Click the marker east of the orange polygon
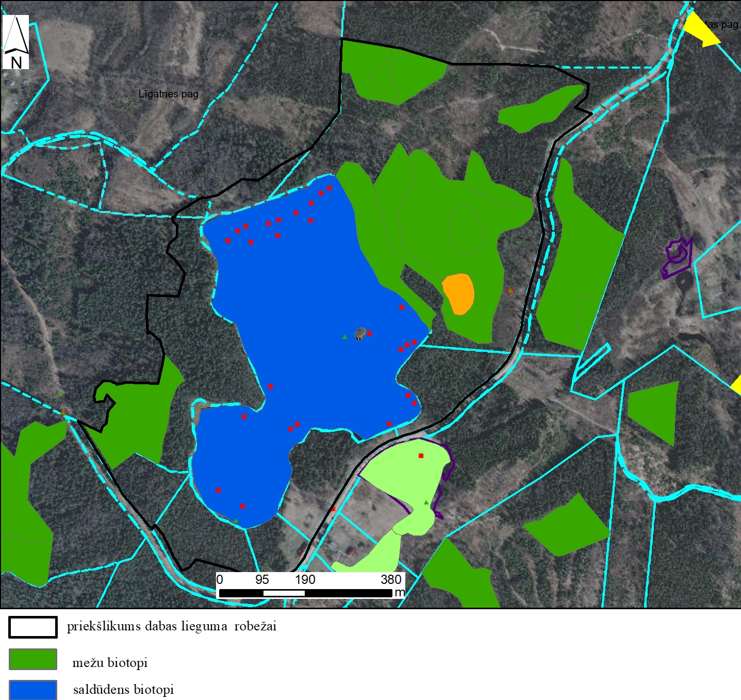The width and height of the screenshot is (741, 700). [x=510, y=290]
